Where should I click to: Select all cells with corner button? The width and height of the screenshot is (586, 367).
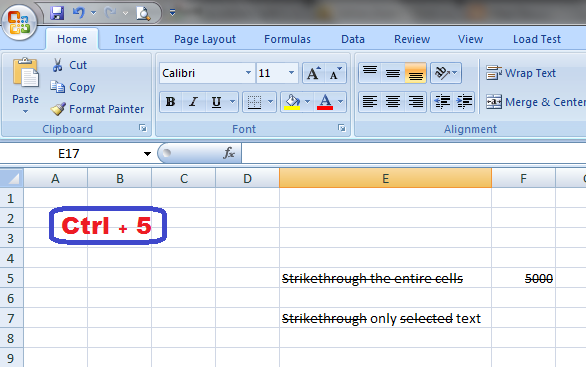[12, 178]
